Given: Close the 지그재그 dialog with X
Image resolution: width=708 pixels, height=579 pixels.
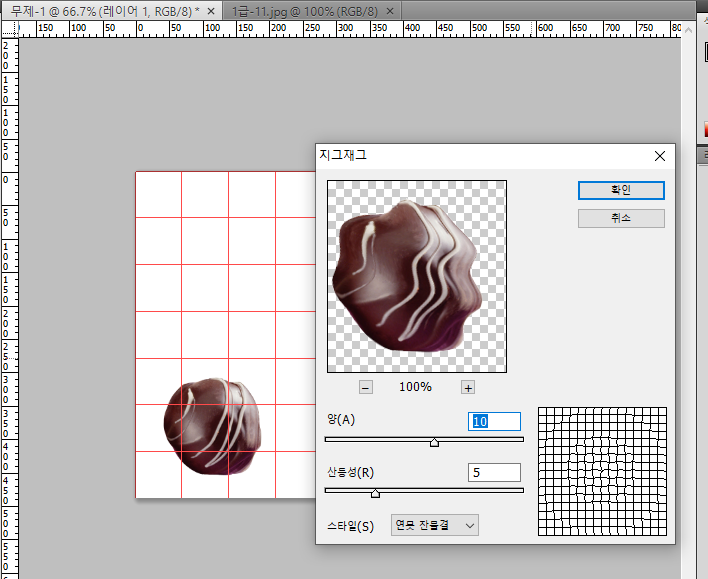Looking at the screenshot, I should coord(659,156).
